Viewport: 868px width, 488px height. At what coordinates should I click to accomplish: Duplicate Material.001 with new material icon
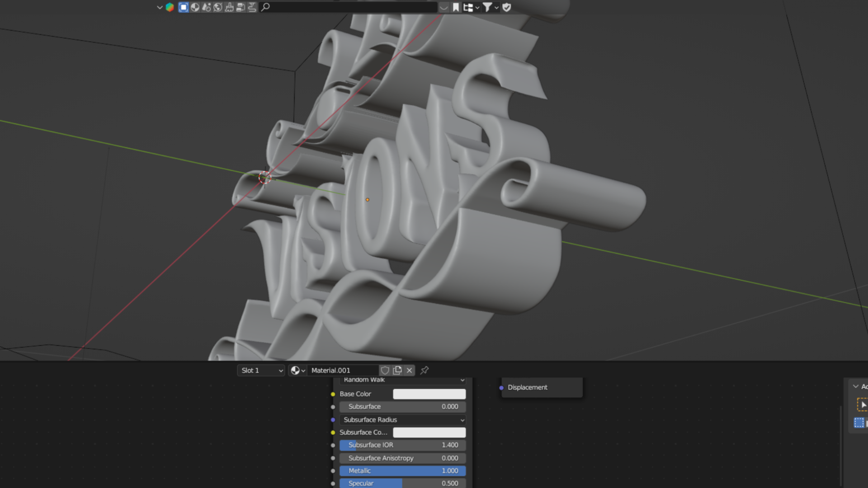pos(397,371)
